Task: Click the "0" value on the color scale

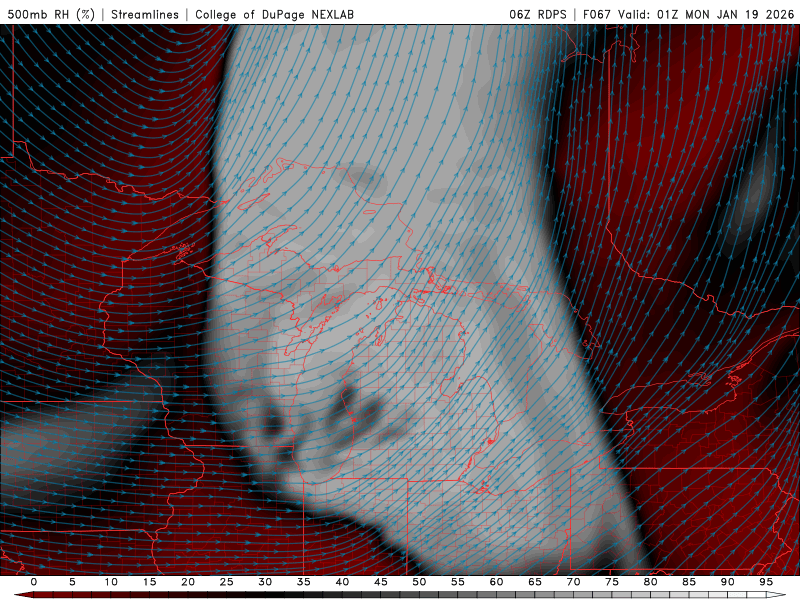Action: point(34,582)
